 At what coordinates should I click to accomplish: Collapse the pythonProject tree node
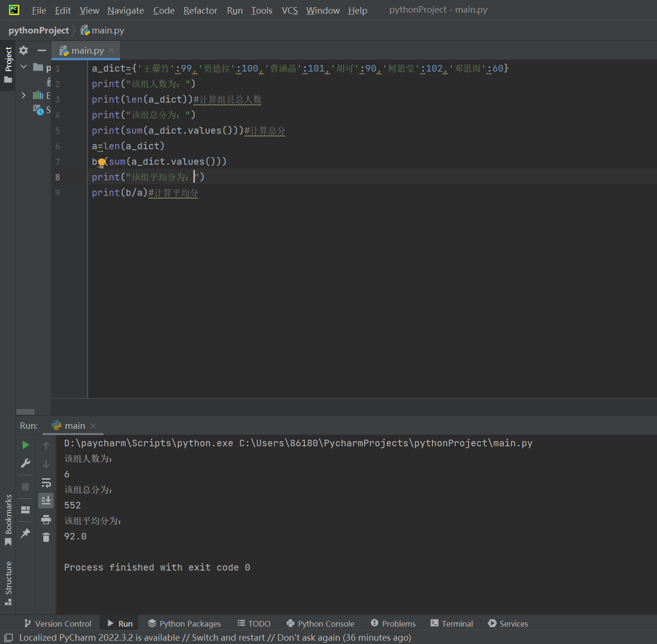[24, 67]
